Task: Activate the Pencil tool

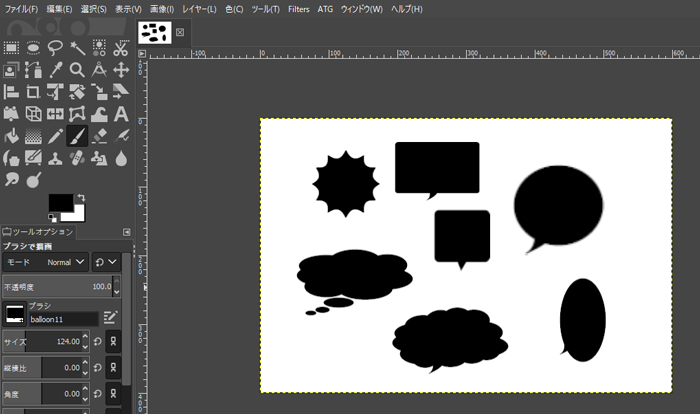Action: pyautogui.click(x=55, y=136)
